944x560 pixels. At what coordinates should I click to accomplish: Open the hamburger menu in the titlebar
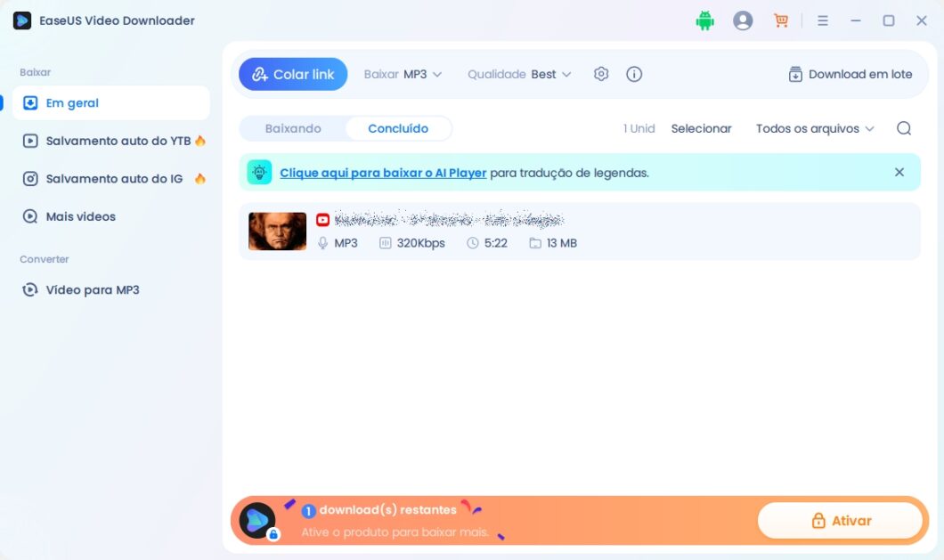[823, 20]
